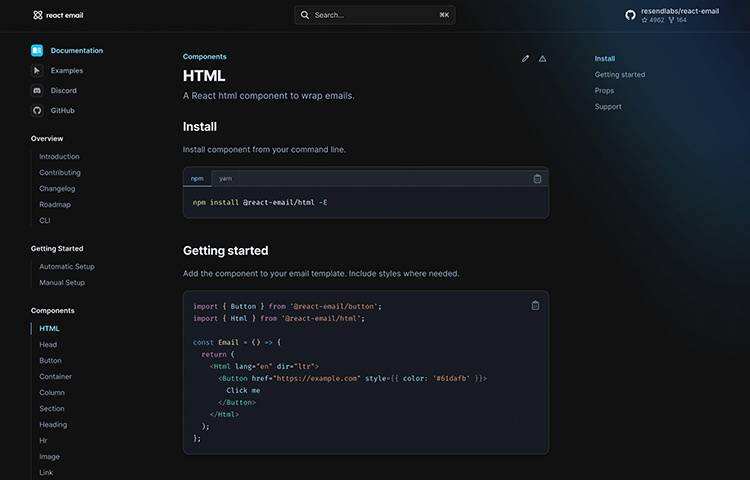Open the Roadmap page
750x480 pixels.
tap(55, 205)
